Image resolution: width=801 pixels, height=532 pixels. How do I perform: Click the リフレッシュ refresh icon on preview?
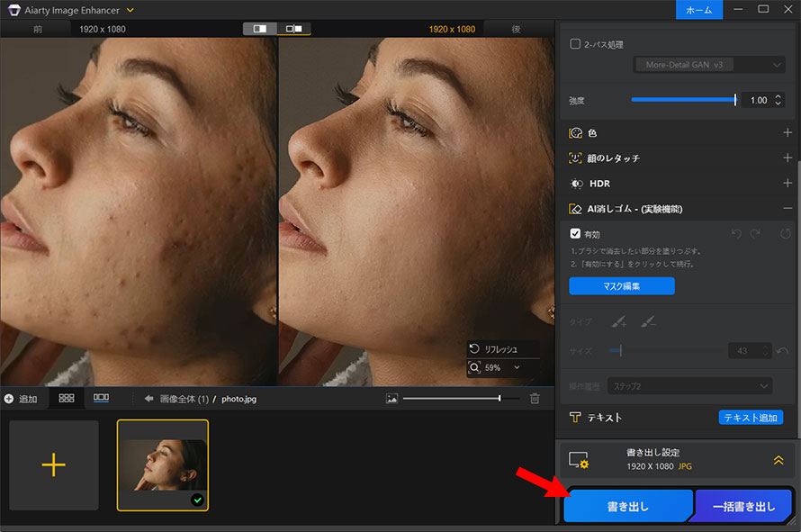pyautogui.click(x=474, y=348)
